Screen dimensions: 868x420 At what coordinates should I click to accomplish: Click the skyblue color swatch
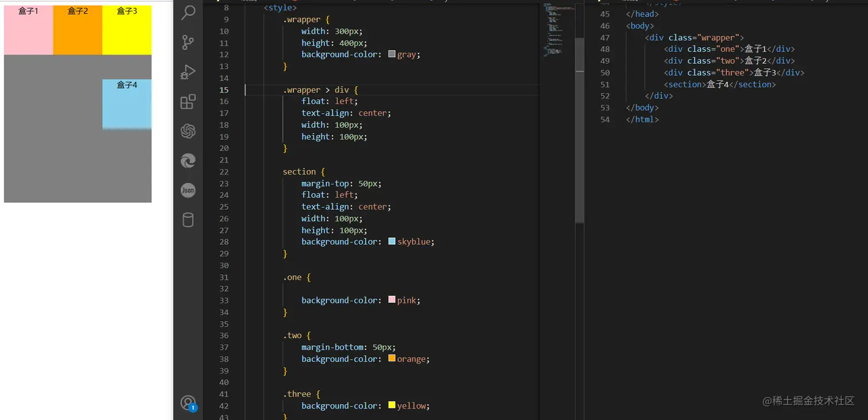click(392, 241)
